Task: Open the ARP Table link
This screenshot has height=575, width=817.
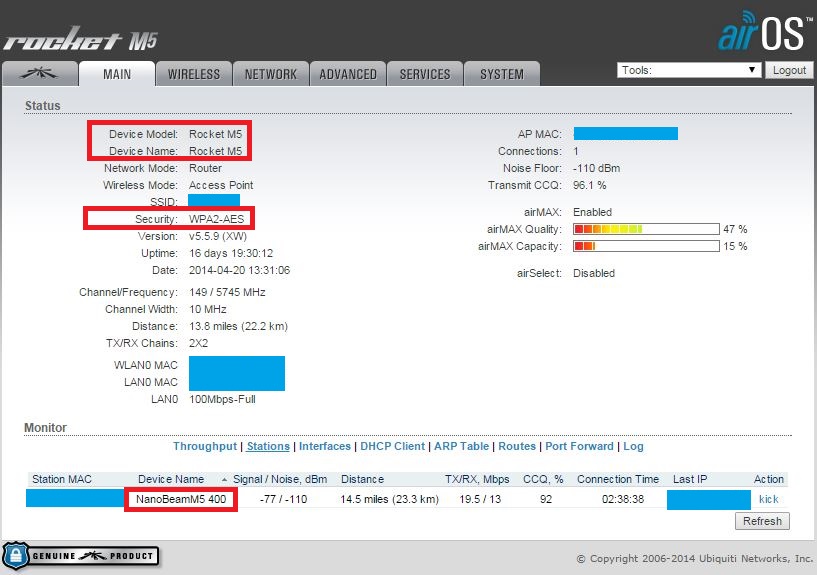Action: click(461, 446)
